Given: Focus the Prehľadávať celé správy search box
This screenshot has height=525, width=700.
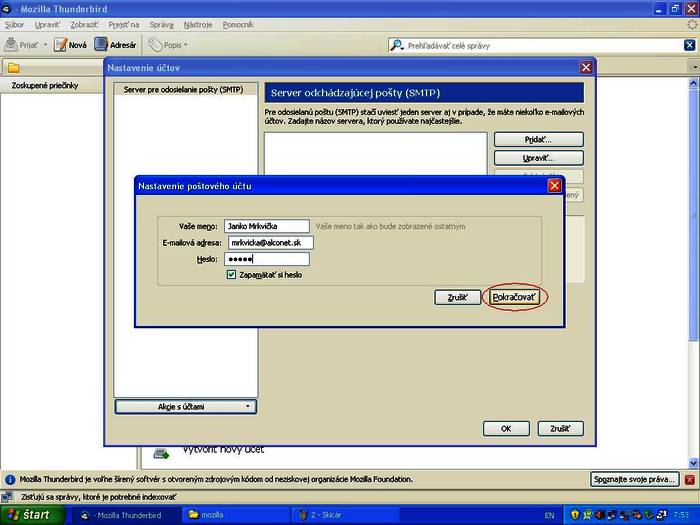Looking at the screenshot, I should 542,46.
